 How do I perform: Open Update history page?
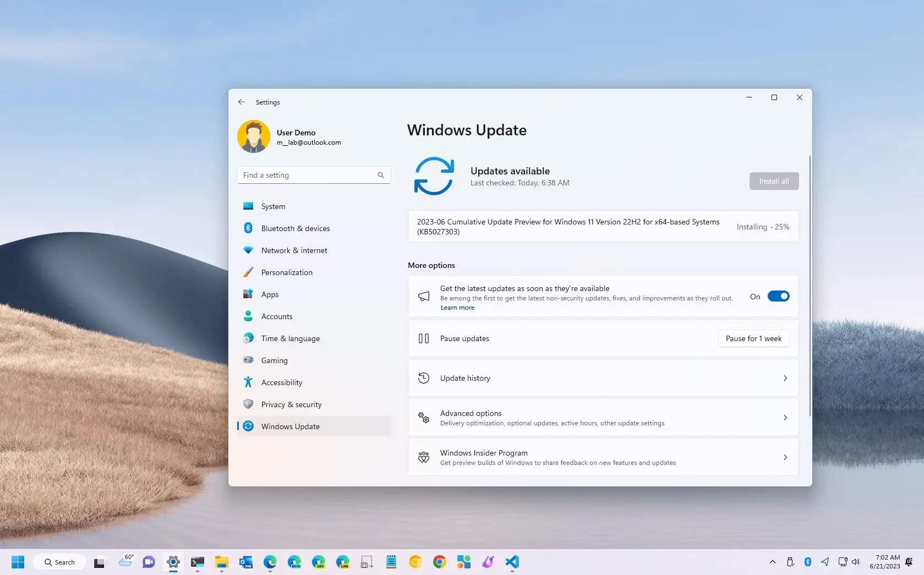(x=603, y=378)
